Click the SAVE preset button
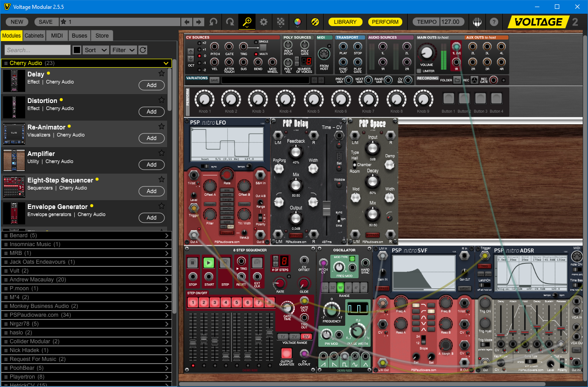Image resolution: width=588 pixels, height=387 pixels. pos(46,22)
